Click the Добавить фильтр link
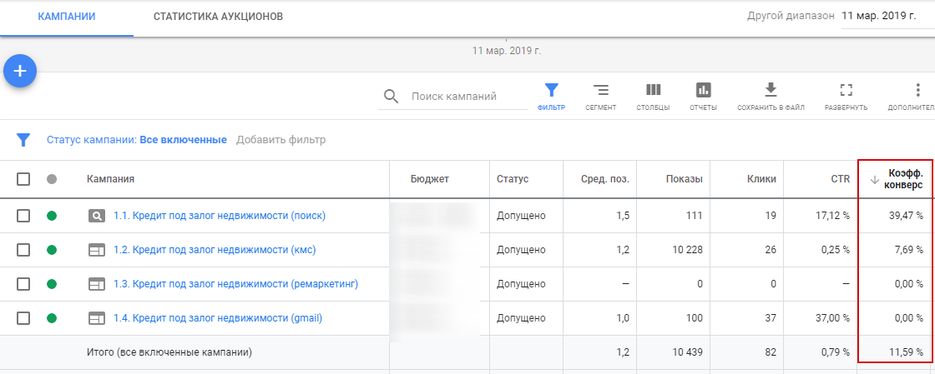Screen dimensions: 935x374 tap(281, 140)
